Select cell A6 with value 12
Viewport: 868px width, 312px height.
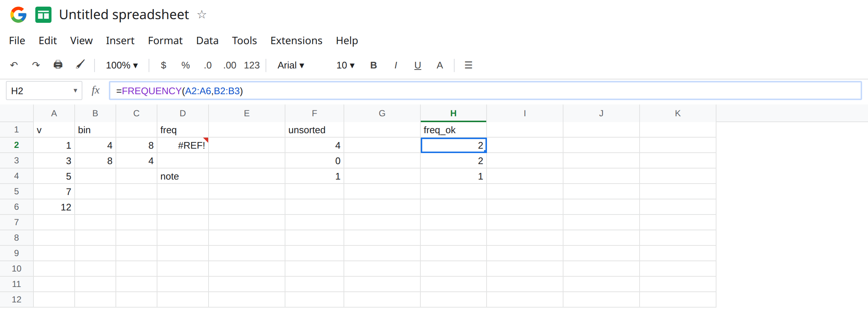point(54,207)
